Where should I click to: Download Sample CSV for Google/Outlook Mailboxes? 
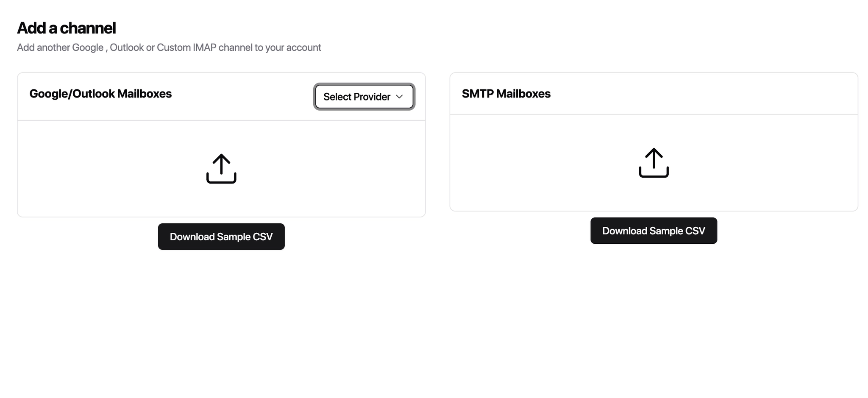tap(221, 237)
